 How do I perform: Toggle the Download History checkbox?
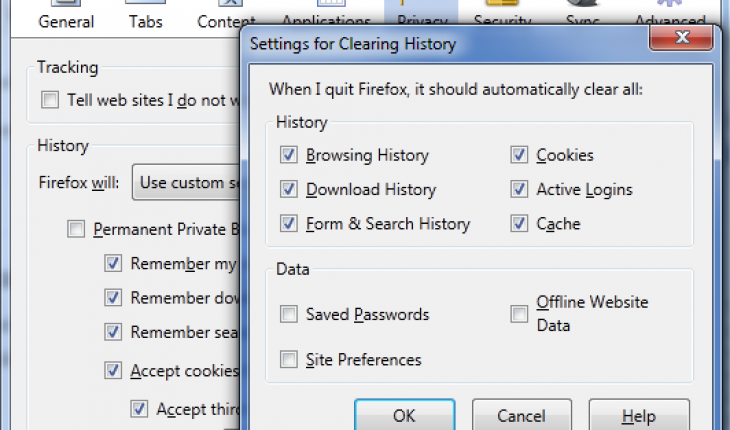point(289,189)
